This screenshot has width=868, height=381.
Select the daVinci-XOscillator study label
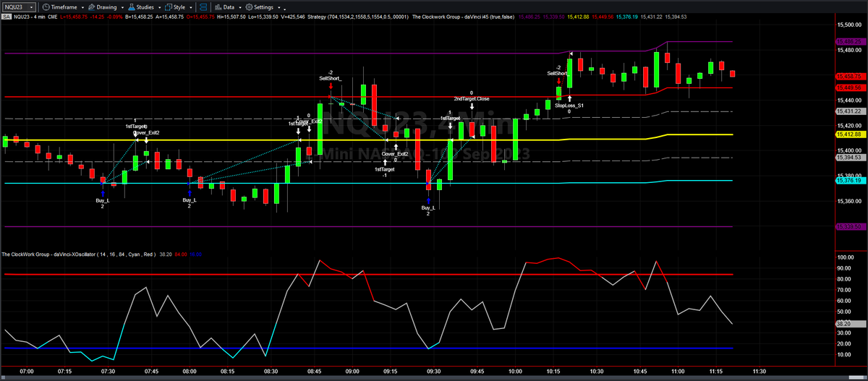(x=79, y=254)
